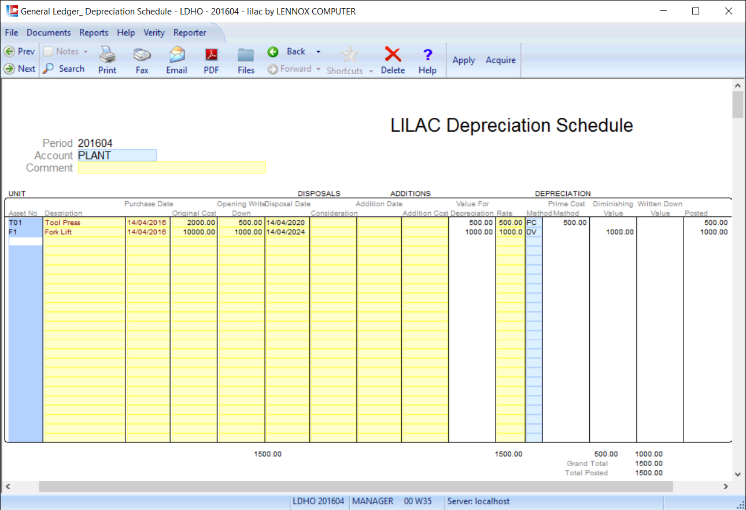746x510 pixels.
Task: Click the Account field containing PLANT
Action: coord(117,155)
